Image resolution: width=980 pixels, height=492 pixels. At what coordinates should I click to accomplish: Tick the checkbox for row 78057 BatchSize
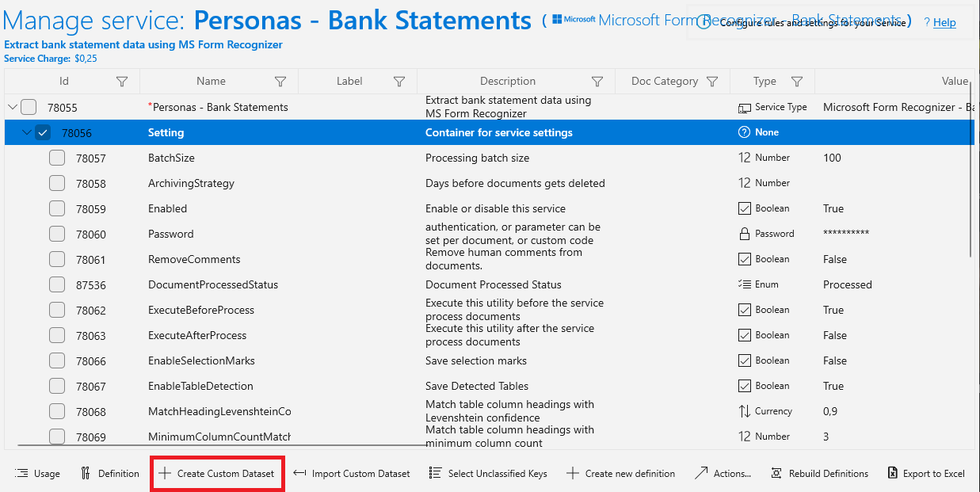(57, 158)
